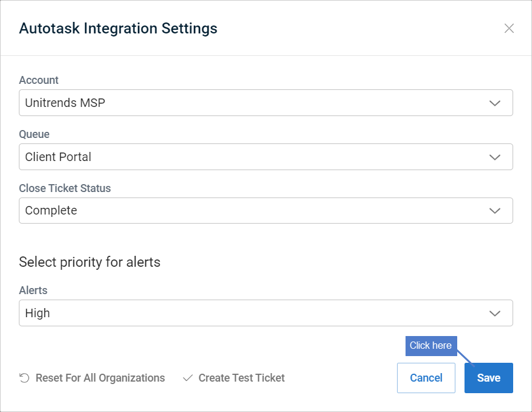Choose Create Test Ticket option

click(241, 378)
